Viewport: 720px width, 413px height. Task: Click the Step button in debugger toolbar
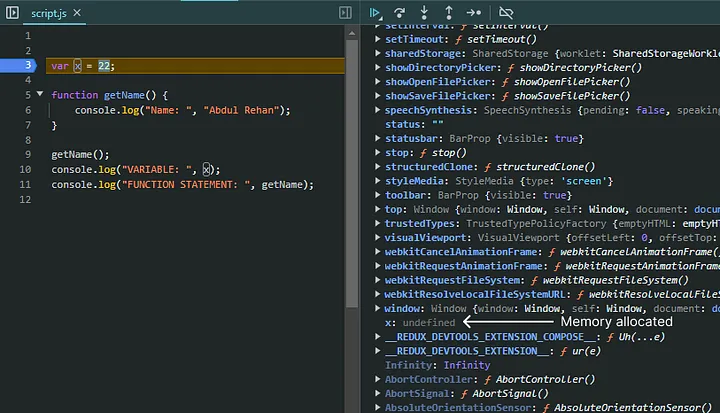pos(474,12)
